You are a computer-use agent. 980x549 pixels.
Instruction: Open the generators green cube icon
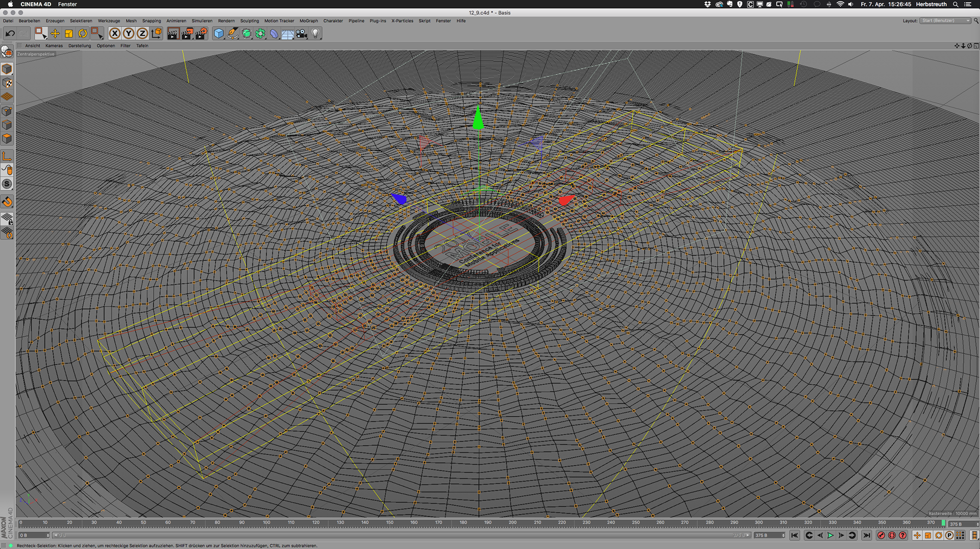[247, 34]
